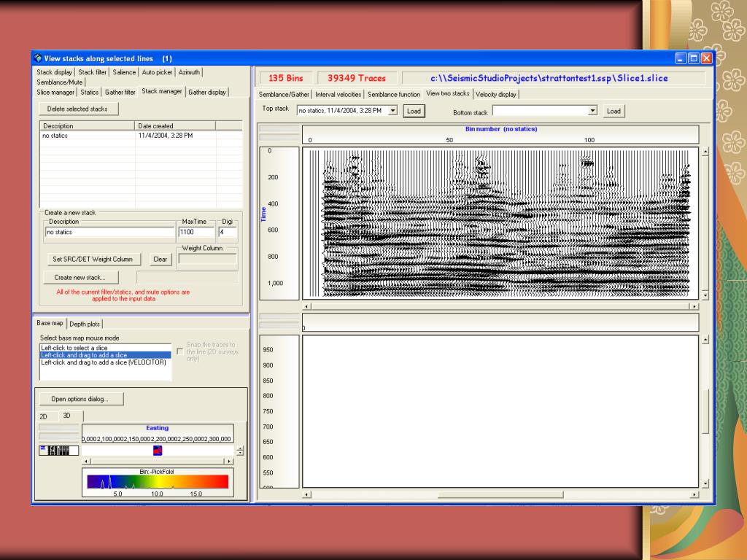Click the bottom stack horizontal scrollbar thumb

(500, 494)
